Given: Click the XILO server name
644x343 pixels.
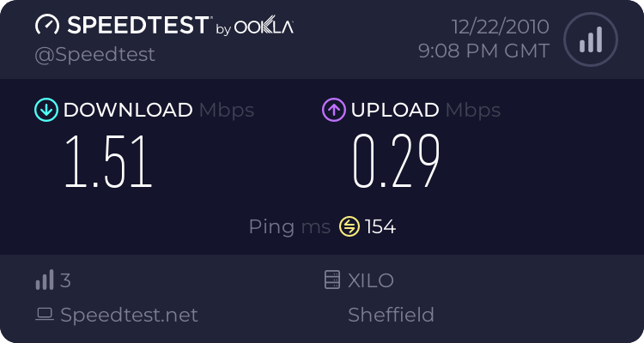Looking at the screenshot, I should tap(371, 280).
